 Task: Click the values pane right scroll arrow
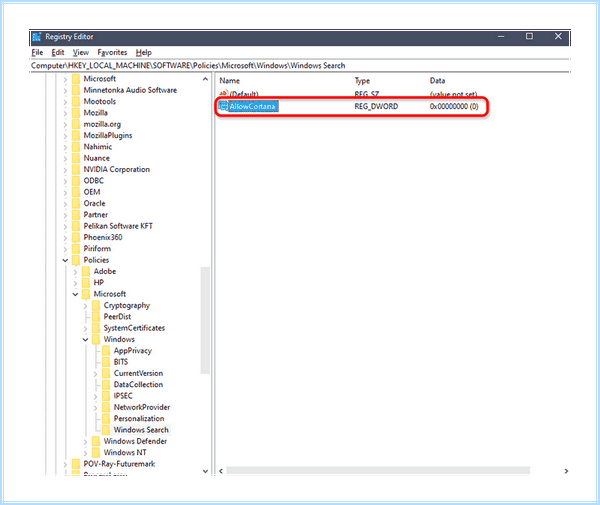[566, 471]
